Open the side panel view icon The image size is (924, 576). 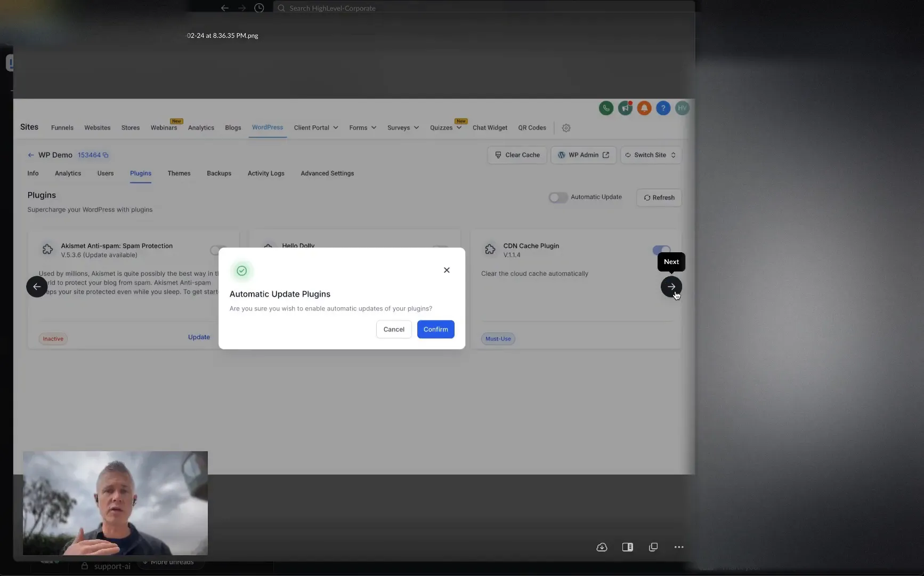point(628,547)
